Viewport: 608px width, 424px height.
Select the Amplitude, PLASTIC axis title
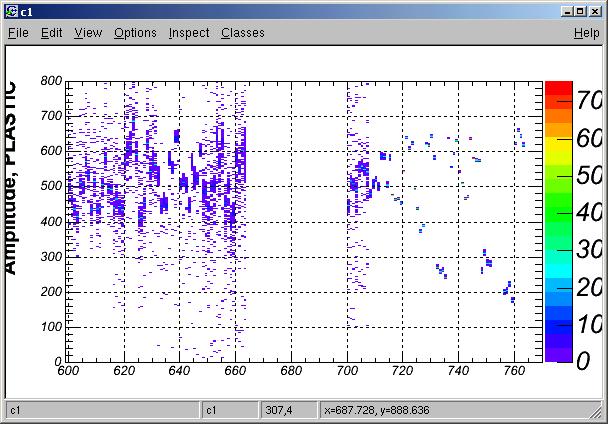[x=10, y=178]
